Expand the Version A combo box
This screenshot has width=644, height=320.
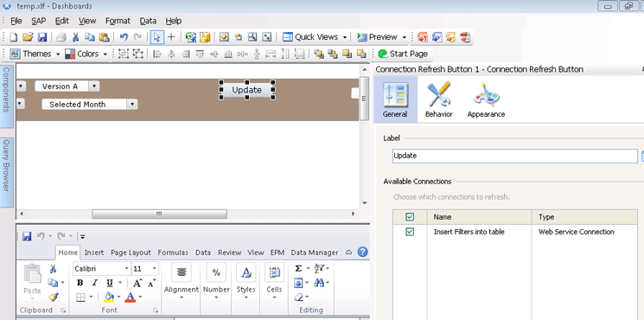tap(94, 86)
